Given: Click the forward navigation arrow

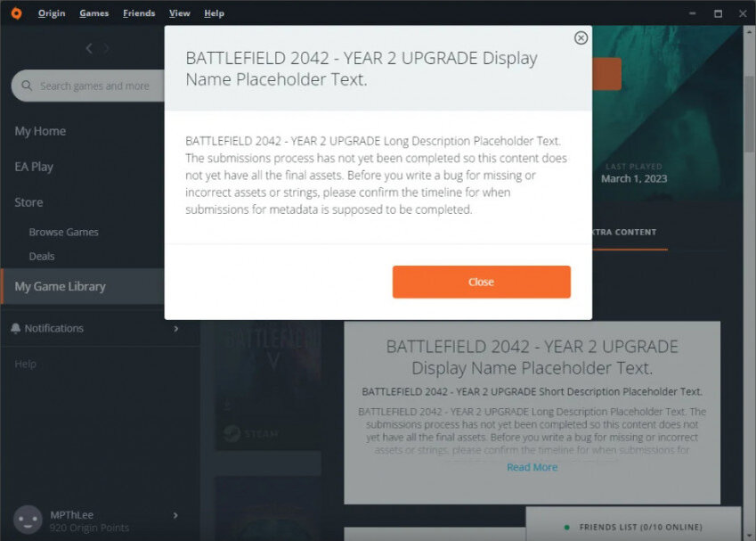Looking at the screenshot, I should 107,49.
